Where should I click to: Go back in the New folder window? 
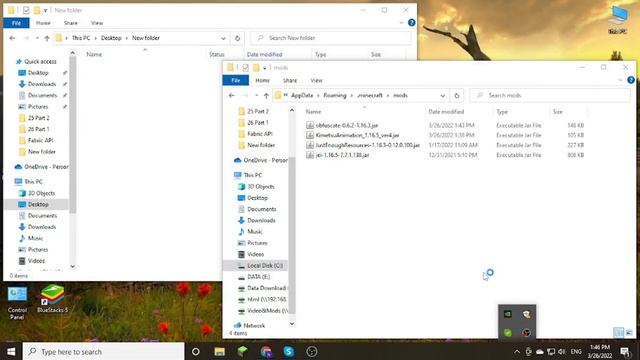click(12, 38)
